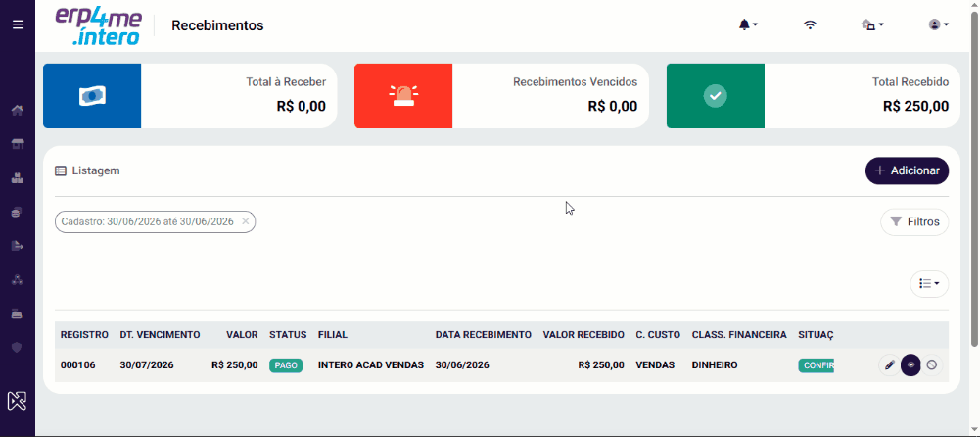
Task: Open the branch/home-office selector dropdown
Action: (872, 25)
